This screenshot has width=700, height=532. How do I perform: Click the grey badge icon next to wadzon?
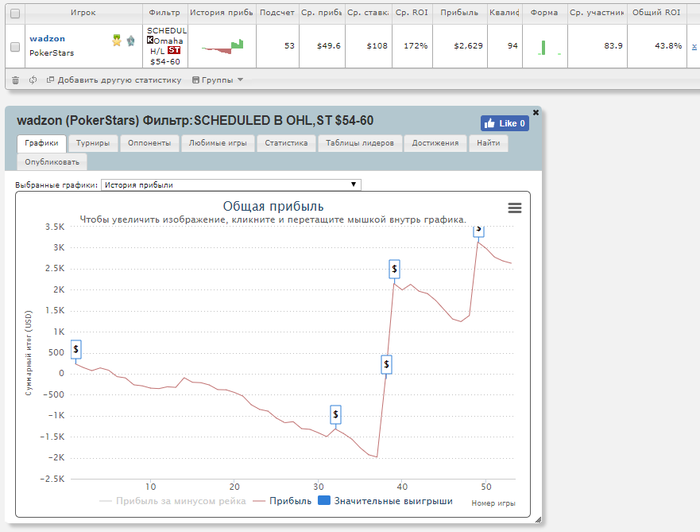[131, 41]
